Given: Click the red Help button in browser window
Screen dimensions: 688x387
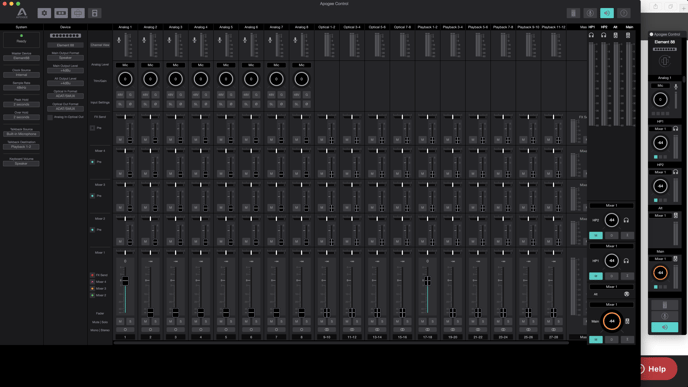Looking at the screenshot, I should 658,369.
